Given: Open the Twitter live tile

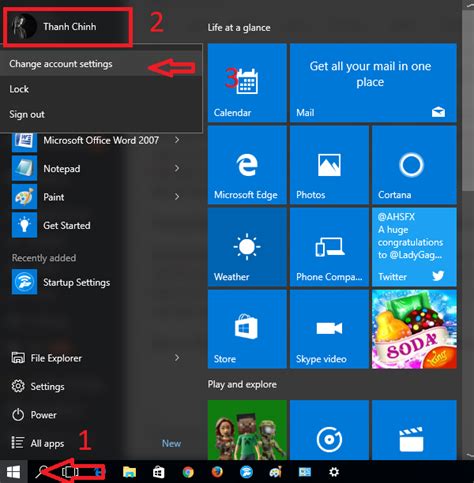Looking at the screenshot, I should (414, 247).
